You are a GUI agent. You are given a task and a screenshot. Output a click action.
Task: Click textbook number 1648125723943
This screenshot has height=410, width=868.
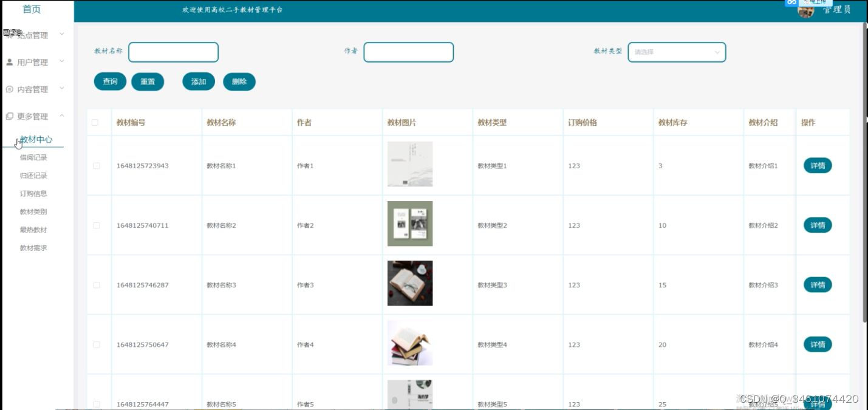(x=143, y=166)
